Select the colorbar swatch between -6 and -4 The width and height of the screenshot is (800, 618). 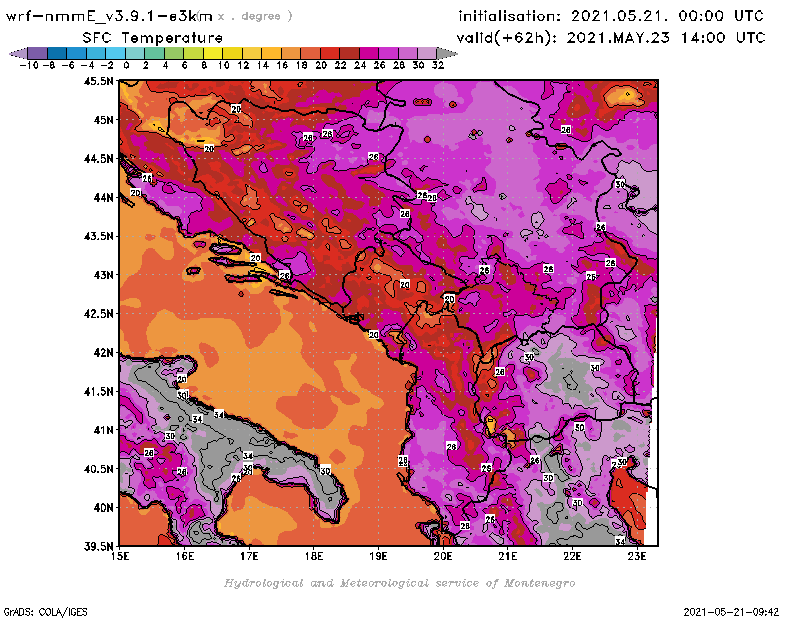click(77, 53)
